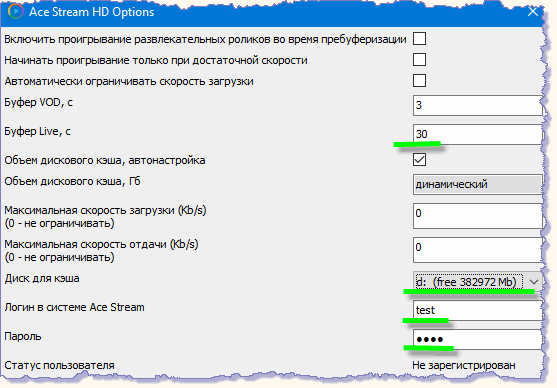Toggle start playback only at sufficient speed
Screen dimensions: 557x388
[420, 59]
